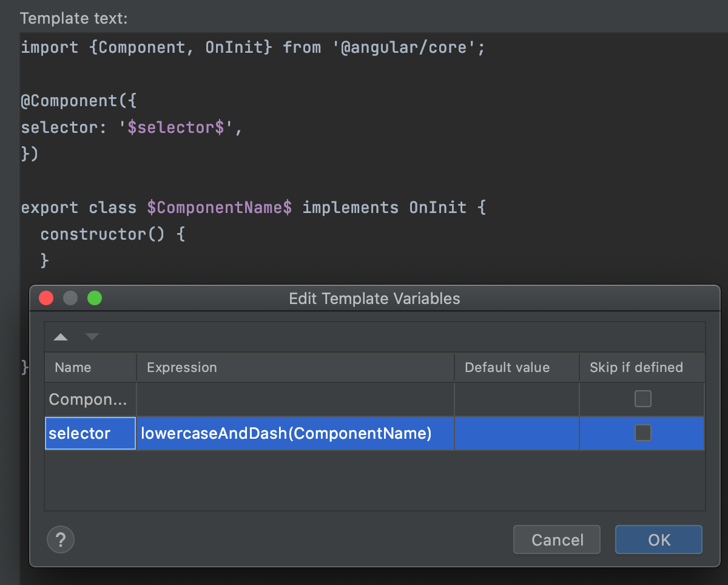
Task: Click the green maximize traffic light
Action: [x=95, y=298]
